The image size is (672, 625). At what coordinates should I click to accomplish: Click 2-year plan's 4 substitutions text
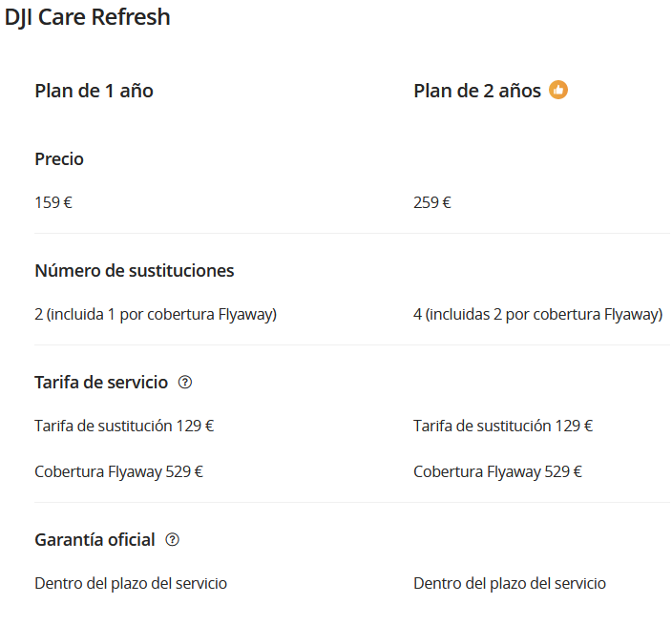click(537, 314)
